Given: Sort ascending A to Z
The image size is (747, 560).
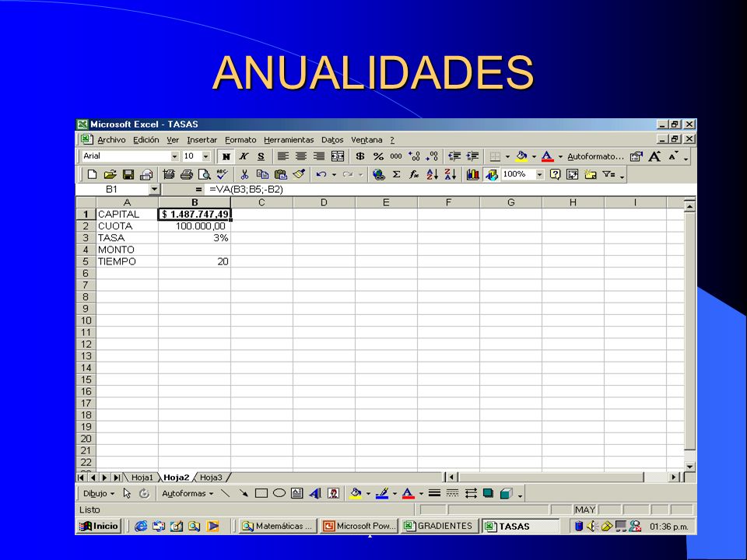Looking at the screenshot, I should pos(432,174).
